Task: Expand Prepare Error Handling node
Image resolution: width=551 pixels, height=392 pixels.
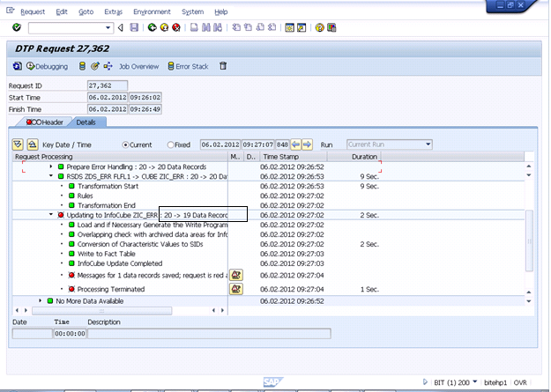Action: 51,166
